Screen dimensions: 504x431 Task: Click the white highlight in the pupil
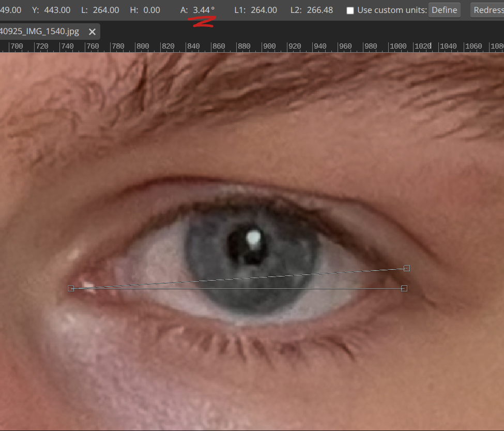tap(253, 238)
